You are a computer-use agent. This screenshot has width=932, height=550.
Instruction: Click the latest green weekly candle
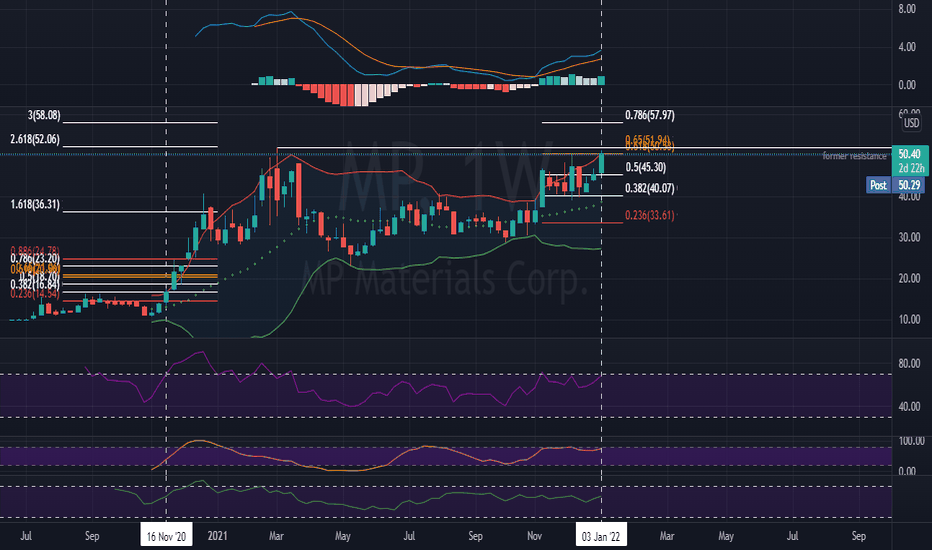coord(602,164)
